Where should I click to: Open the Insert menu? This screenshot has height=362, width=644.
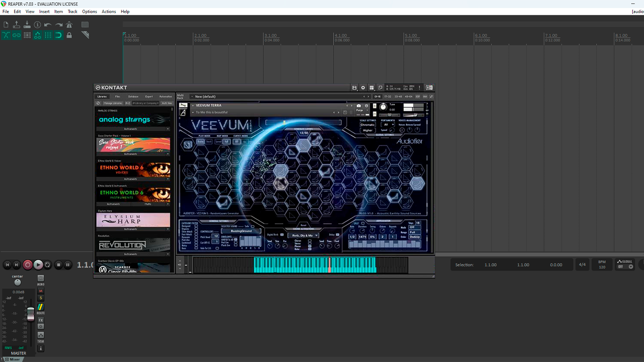pyautogui.click(x=44, y=11)
